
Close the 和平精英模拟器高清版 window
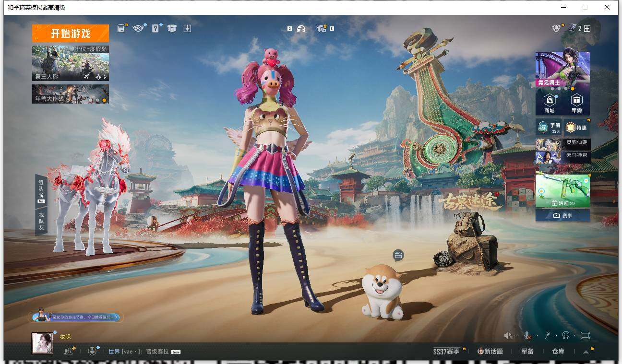(x=607, y=7)
